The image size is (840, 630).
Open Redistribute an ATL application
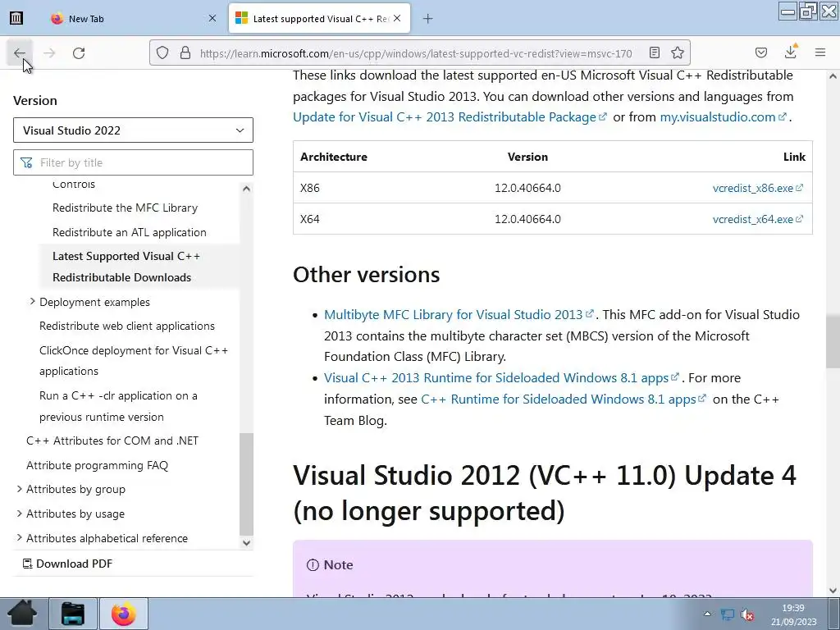[129, 232]
